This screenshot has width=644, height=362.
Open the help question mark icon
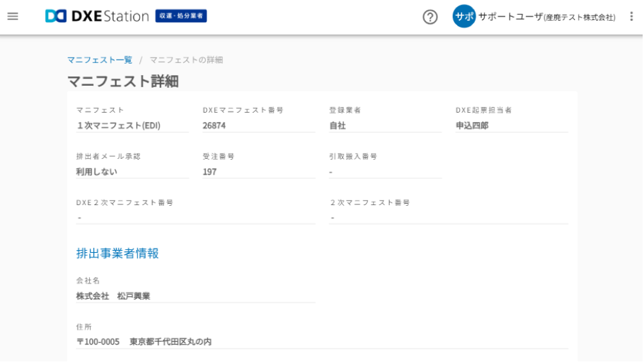(430, 17)
